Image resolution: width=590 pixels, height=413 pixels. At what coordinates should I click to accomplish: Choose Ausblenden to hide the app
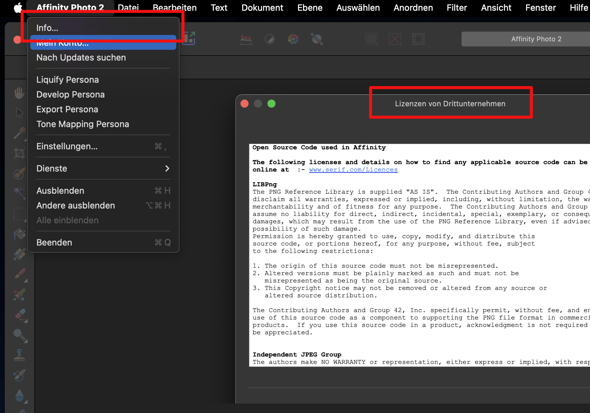point(103,191)
